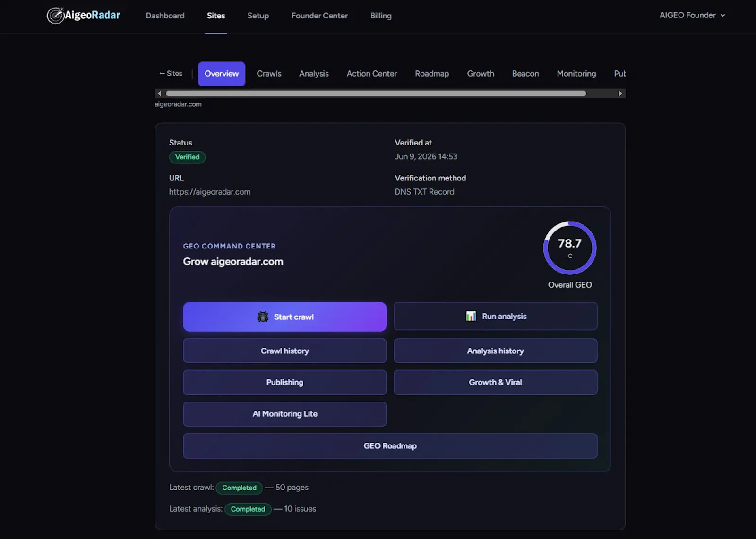Click the https://aigeoradar.com URL text
The width and height of the screenshot is (756, 539).
click(x=210, y=192)
